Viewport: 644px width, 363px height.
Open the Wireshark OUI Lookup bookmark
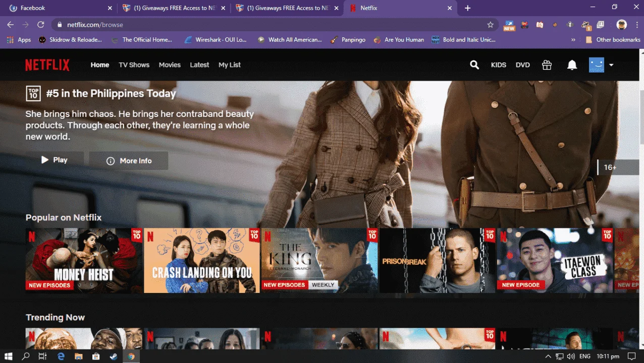point(216,40)
